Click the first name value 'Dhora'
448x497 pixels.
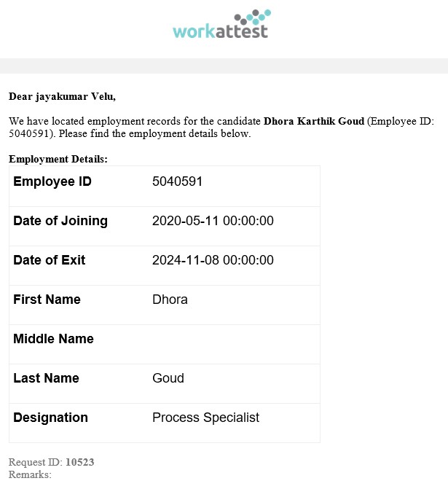coord(170,300)
